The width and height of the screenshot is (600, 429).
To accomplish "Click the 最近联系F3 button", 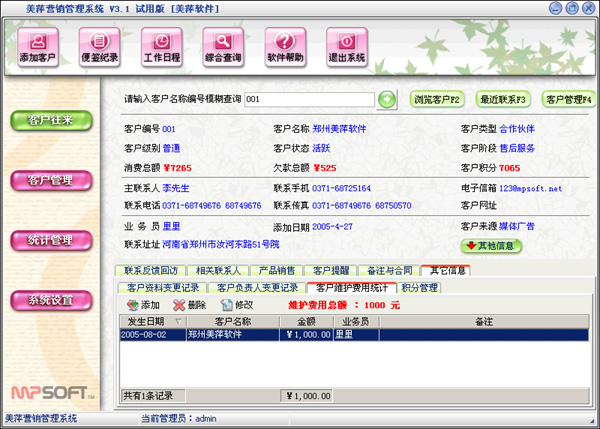I will 503,99.
